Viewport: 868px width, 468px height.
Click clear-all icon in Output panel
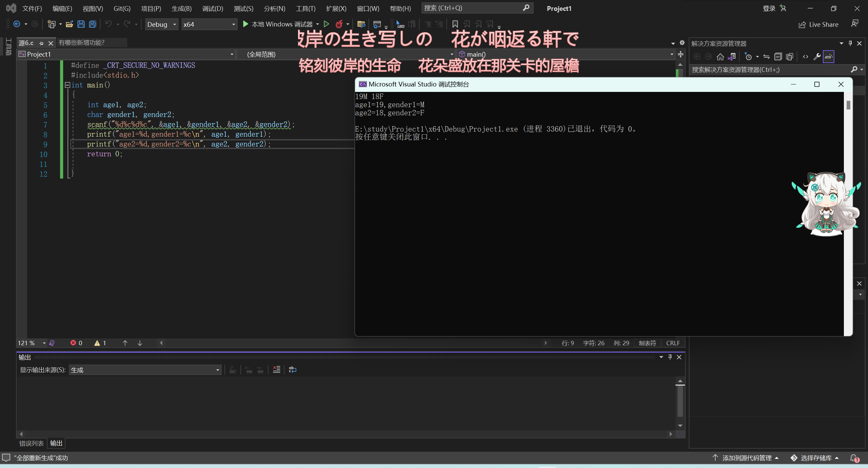pyautogui.click(x=276, y=370)
